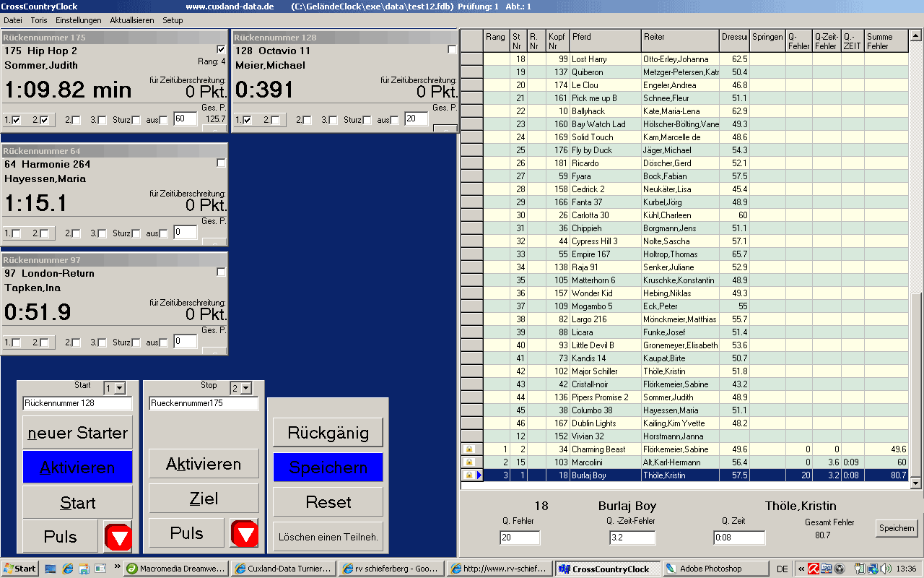Viewport: 924px width, 578px height.
Task: Open the Stop channel number dropdown
Action: click(246, 389)
